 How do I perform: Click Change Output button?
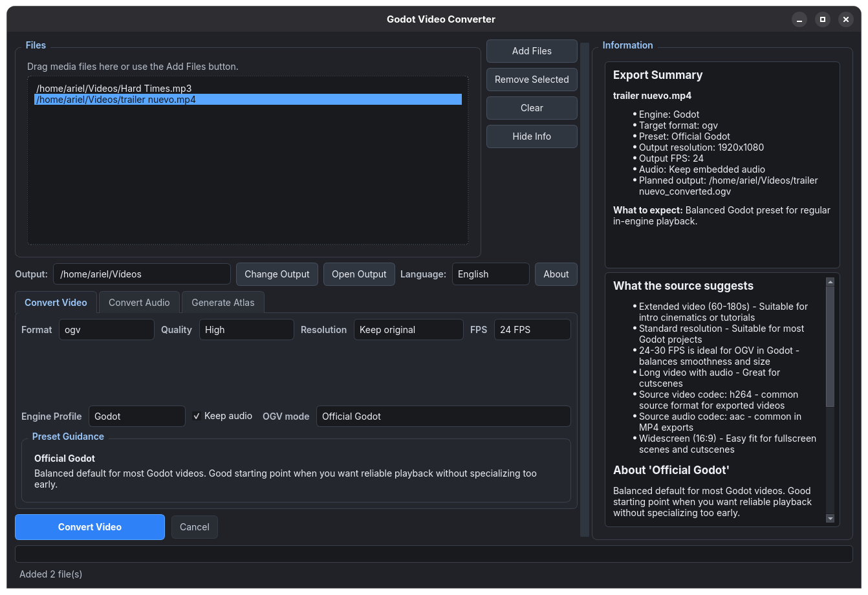tap(277, 274)
